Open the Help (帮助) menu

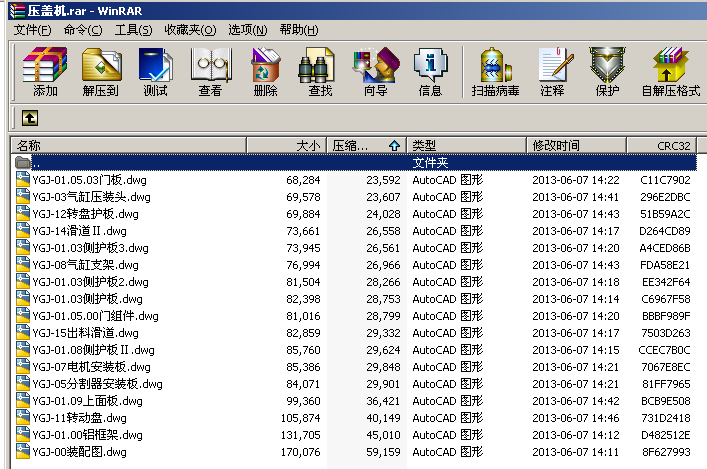click(298, 30)
